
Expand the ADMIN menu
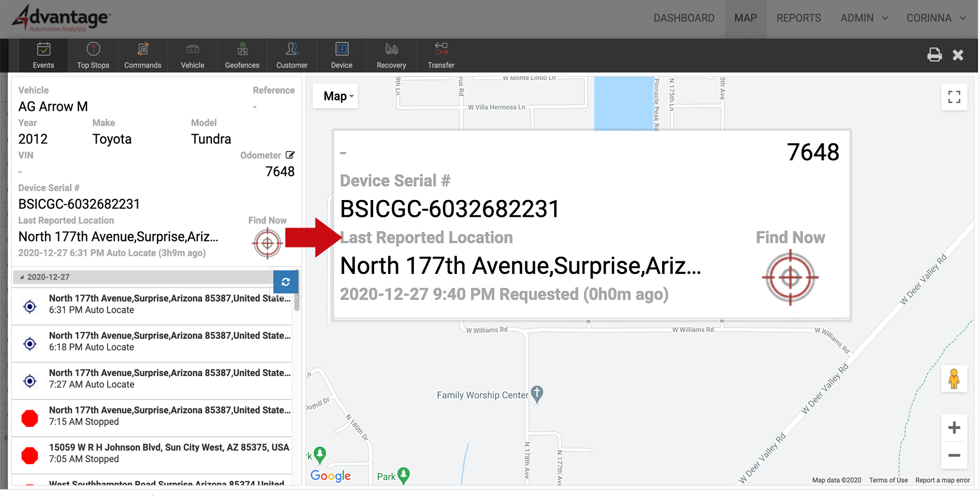coord(864,18)
